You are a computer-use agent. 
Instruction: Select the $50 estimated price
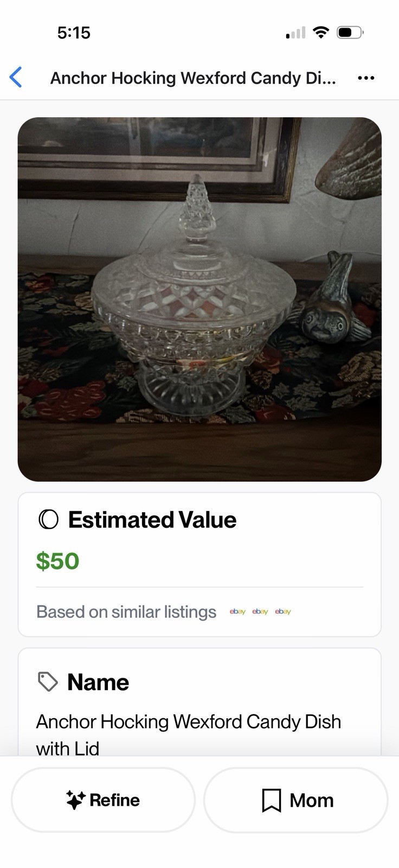click(x=57, y=561)
